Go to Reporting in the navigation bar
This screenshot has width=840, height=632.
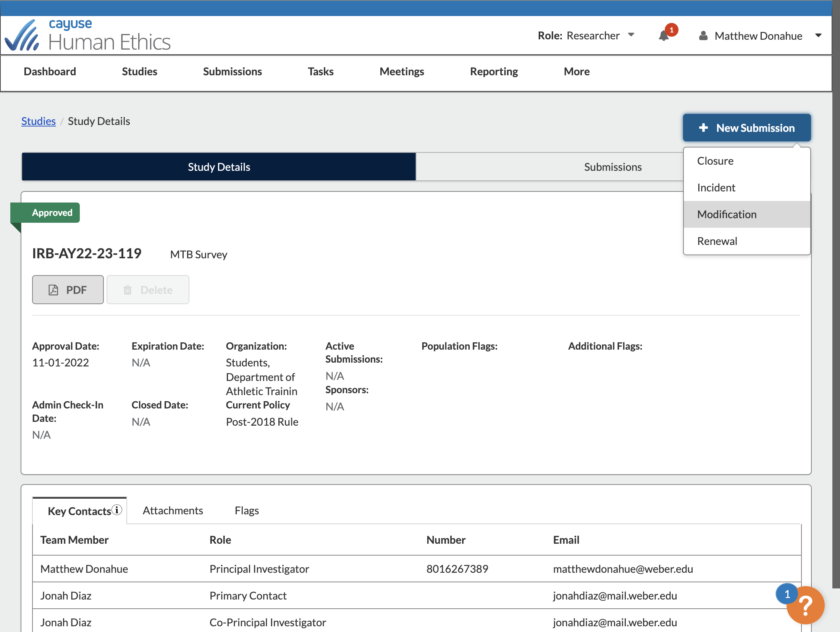click(494, 71)
